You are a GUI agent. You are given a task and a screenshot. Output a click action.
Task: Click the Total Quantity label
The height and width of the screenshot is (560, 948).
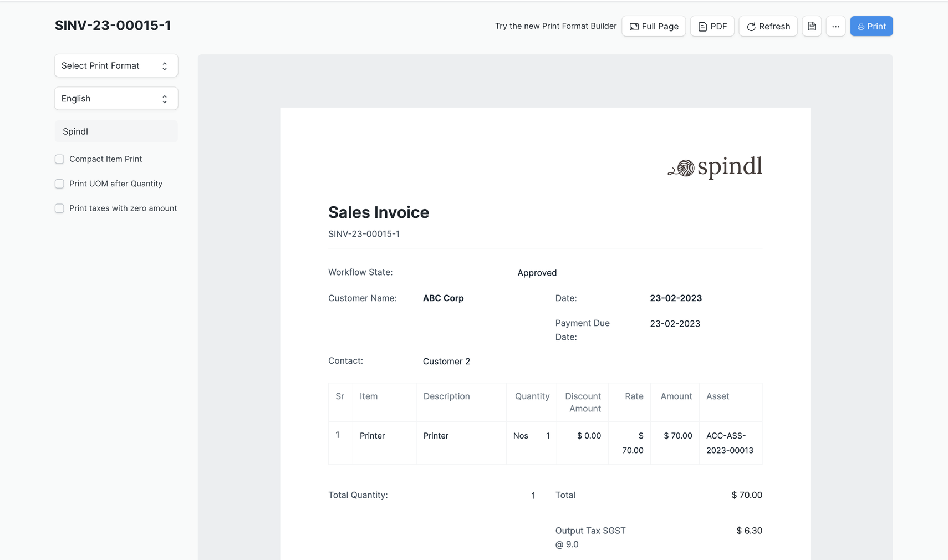(358, 495)
